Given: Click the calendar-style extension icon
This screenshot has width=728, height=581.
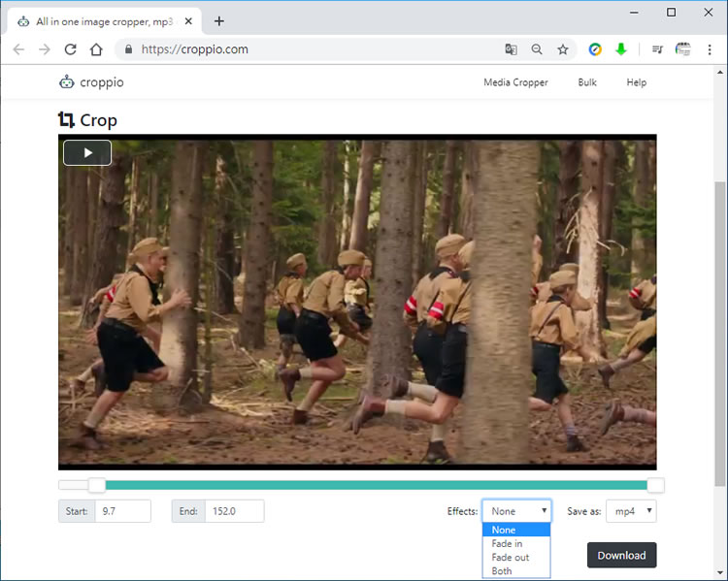Looking at the screenshot, I should 683,49.
